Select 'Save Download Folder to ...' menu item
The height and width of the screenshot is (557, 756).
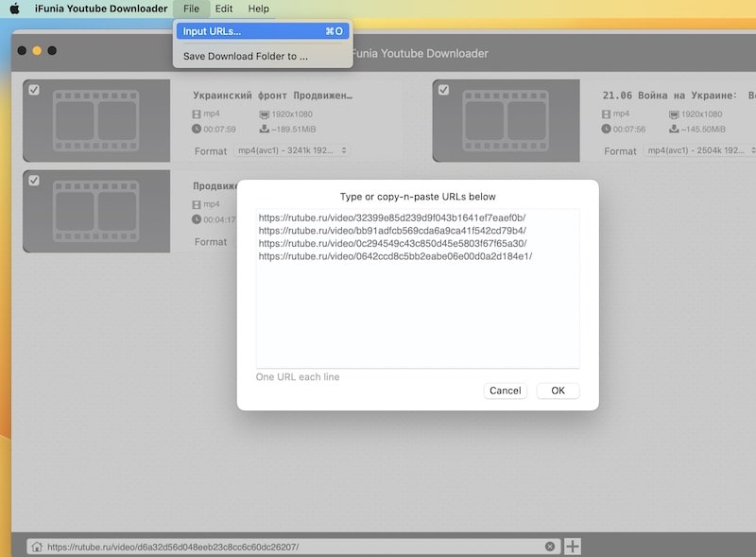[x=246, y=56]
